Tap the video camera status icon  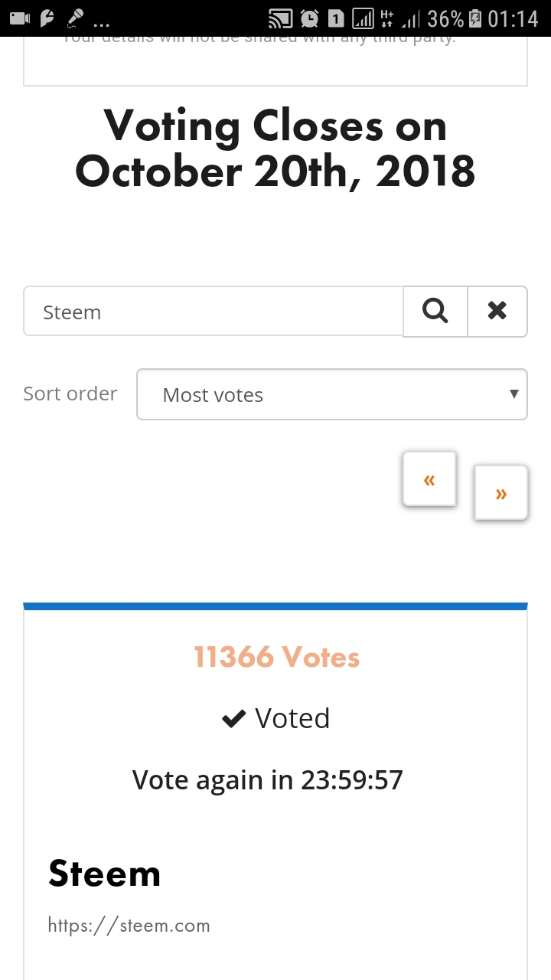[x=20, y=18]
